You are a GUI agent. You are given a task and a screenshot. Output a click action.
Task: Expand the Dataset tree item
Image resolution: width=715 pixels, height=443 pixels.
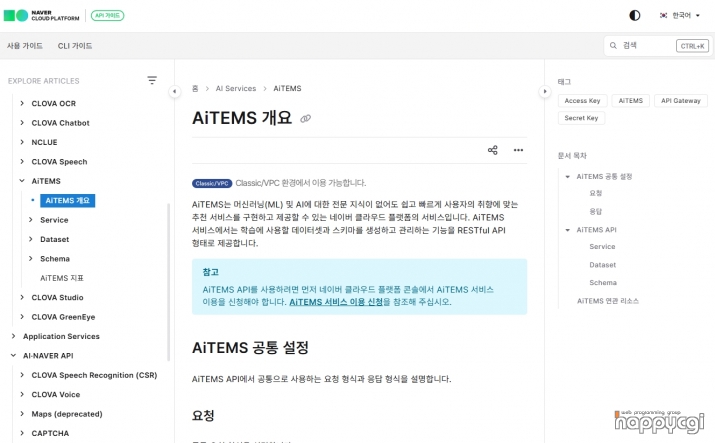point(31,239)
